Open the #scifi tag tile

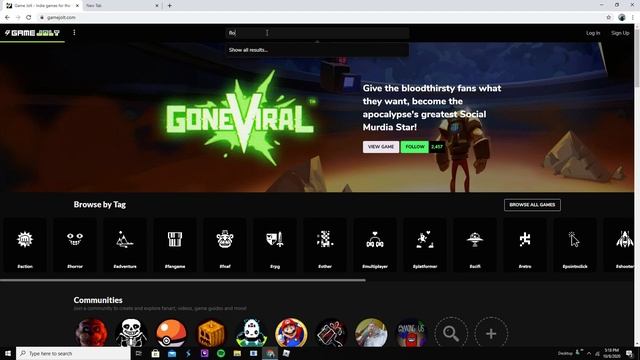pyautogui.click(x=475, y=245)
